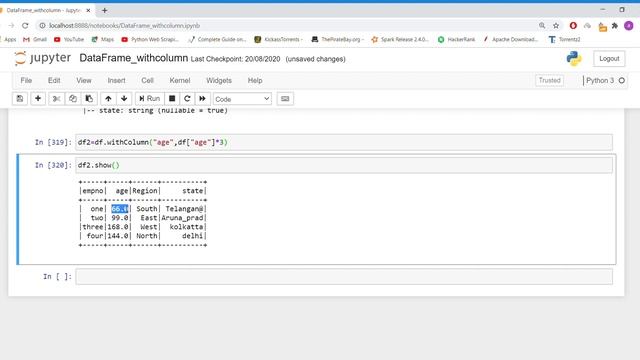Click the empty code cell input
640x360 pixels.
(344, 276)
